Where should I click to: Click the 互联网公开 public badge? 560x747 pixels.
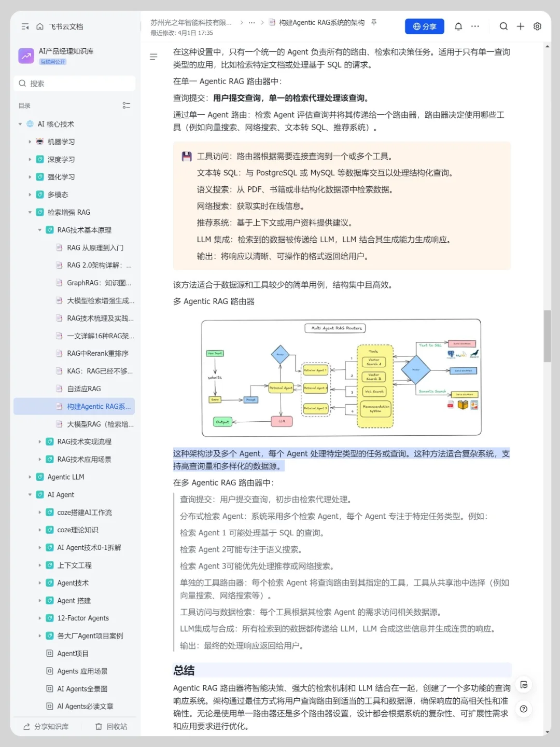click(x=53, y=62)
